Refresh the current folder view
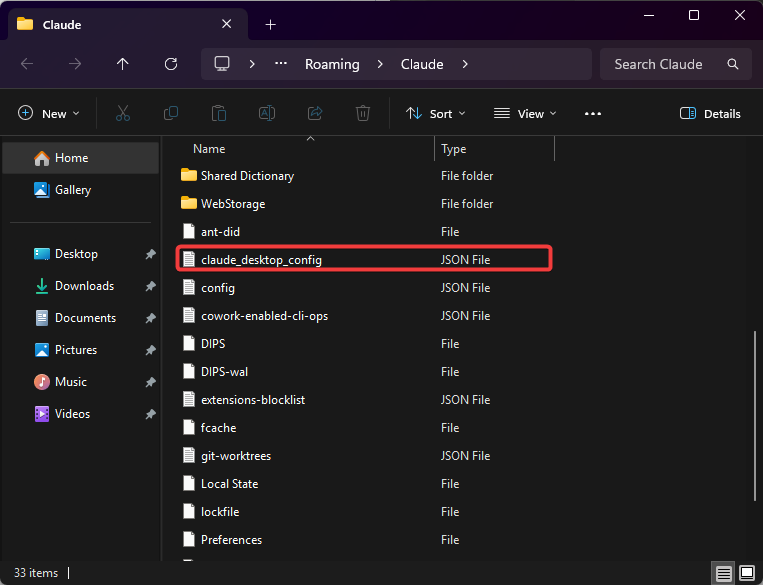Viewport: 763px width, 585px height. click(x=171, y=64)
